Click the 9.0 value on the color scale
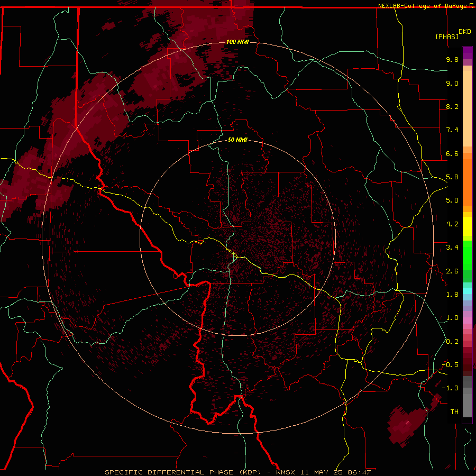This screenshot has width=476, height=476. point(452,83)
